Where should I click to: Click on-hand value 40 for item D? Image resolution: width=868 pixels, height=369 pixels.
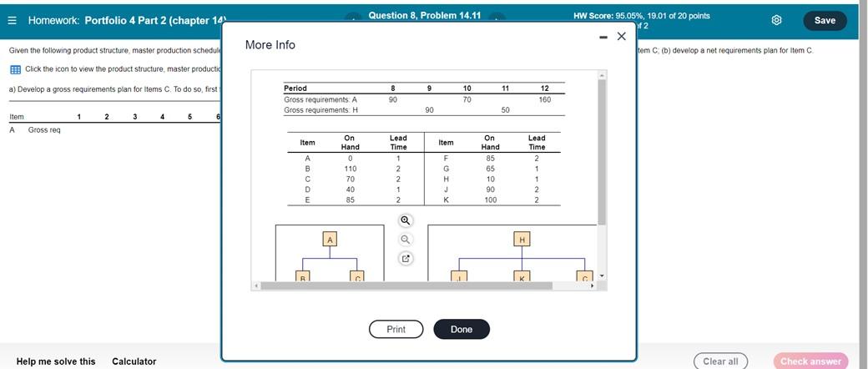click(x=350, y=190)
